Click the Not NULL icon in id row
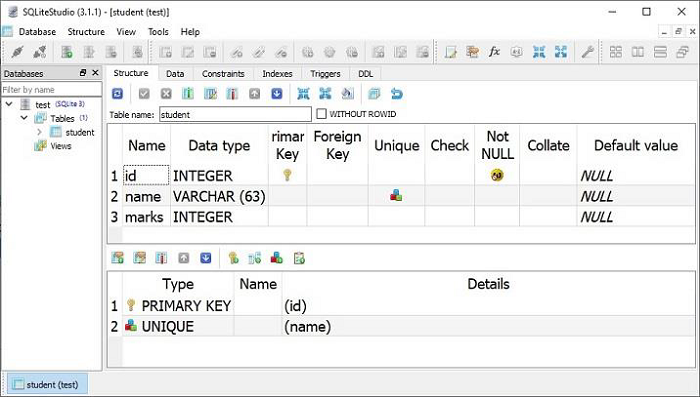This screenshot has width=700, height=397. pyautogui.click(x=497, y=175)
